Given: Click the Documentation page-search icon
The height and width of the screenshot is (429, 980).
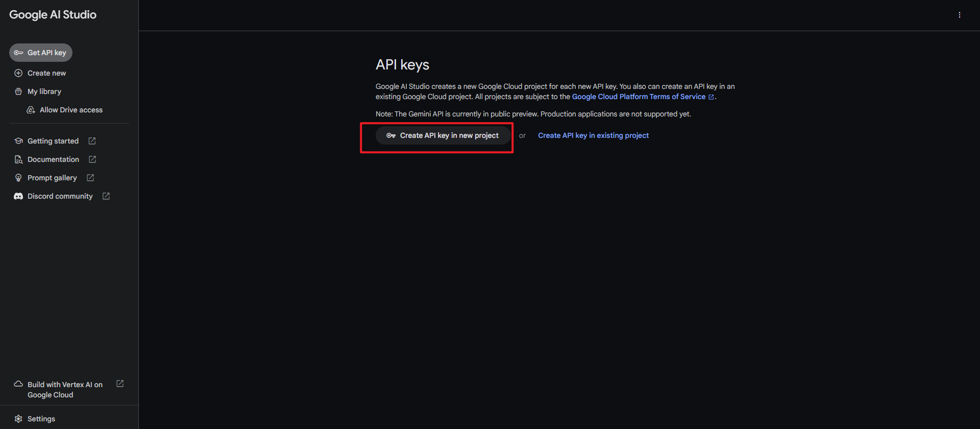Looking at the screenshot, I should pyautogui.click(x=18, y=159).
